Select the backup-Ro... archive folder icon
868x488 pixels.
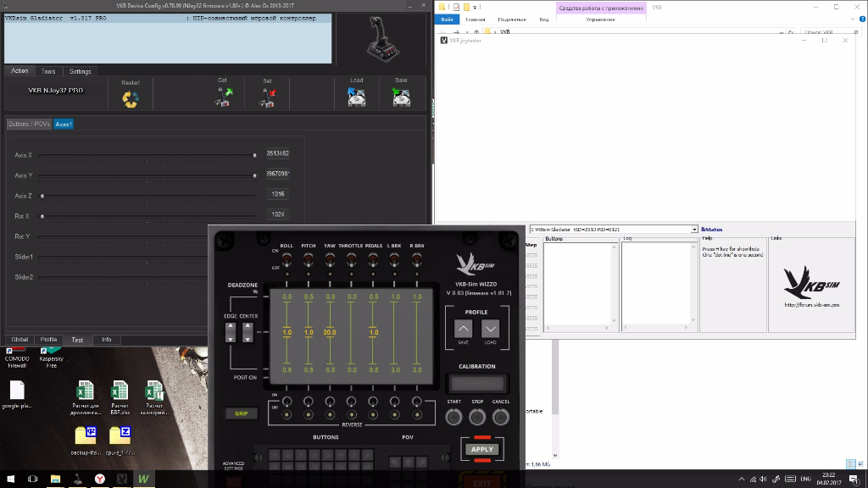click(x=86, y=441)
